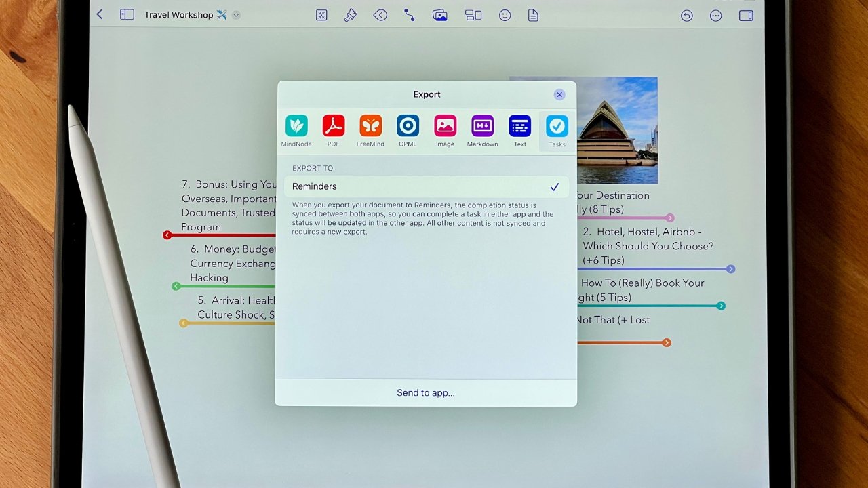
Task: Toggle the right inspector panel
Action: point(746,15)
